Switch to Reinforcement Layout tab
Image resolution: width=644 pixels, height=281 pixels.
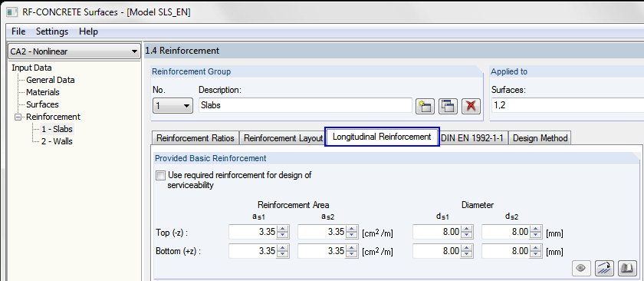pos(283,138)
